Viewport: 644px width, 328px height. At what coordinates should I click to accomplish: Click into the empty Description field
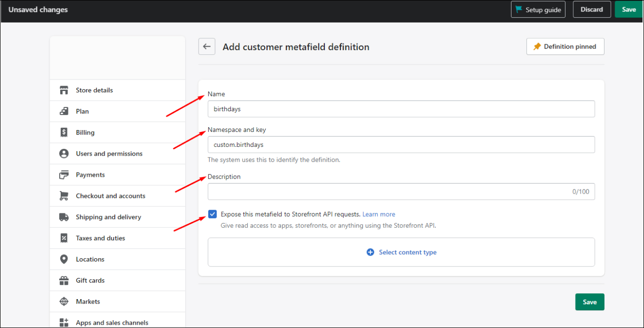(x=401, y=192)
